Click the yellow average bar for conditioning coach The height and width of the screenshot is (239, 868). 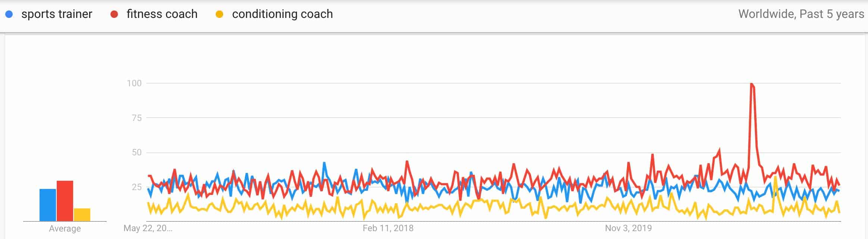pyautogui.click(x=82, y=214)
